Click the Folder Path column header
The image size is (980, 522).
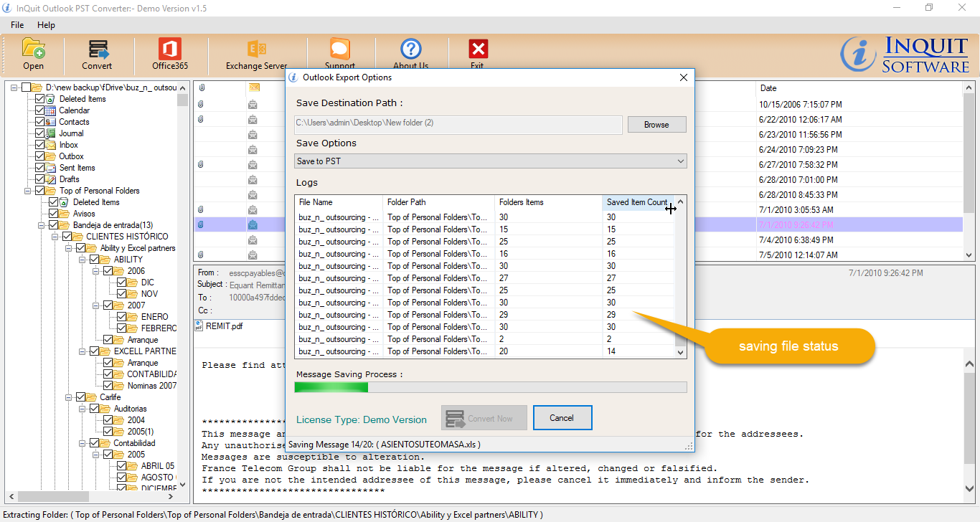point(438,202)
